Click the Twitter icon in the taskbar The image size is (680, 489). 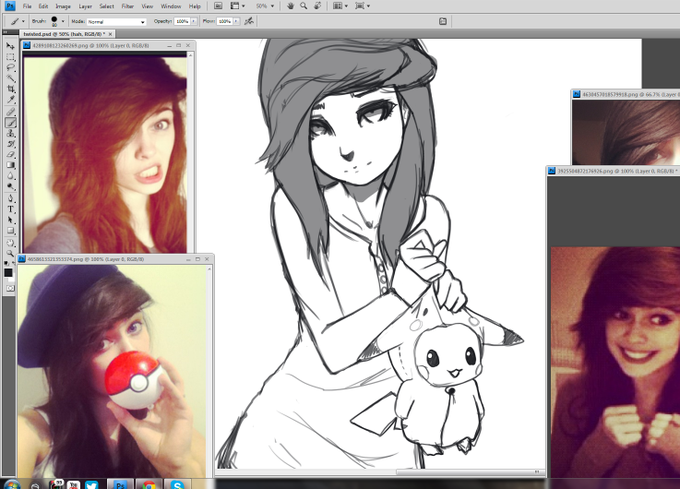92,485
